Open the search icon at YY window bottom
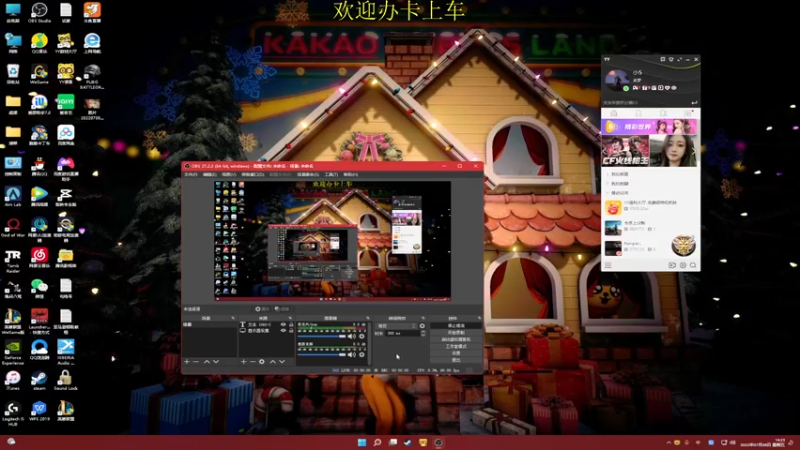The image size is (800, 450). (693, 265)
